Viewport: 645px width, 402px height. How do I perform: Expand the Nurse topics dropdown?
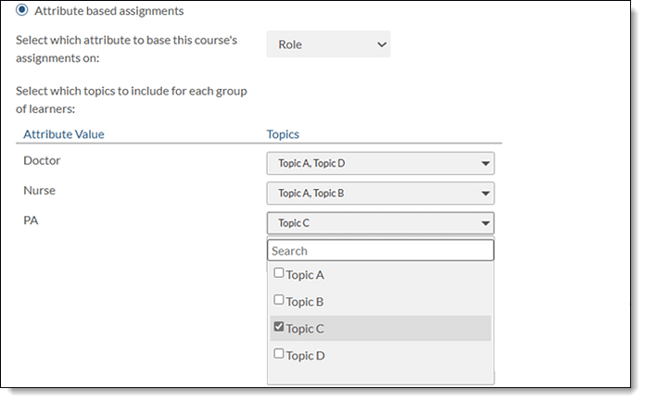[380, 193]
